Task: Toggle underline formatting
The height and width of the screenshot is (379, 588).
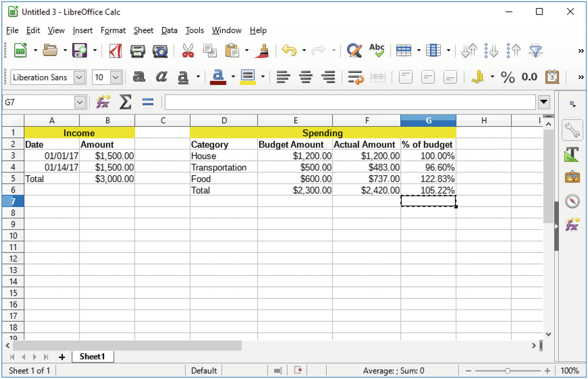Action: click(183, 77)
